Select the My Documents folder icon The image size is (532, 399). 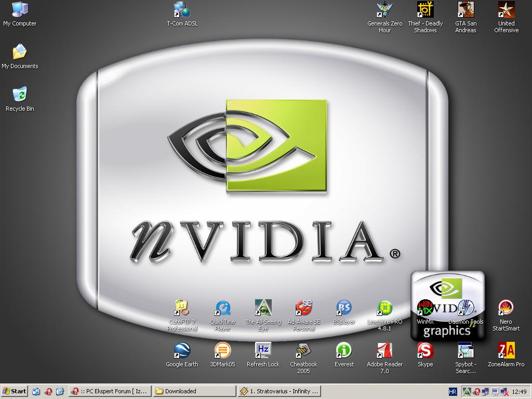(x=20, y=56)
